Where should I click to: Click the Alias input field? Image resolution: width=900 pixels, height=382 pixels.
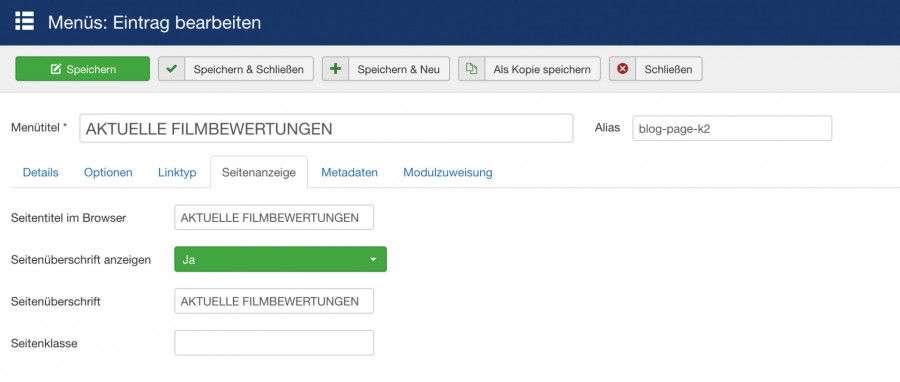pyautogui.click(x=732, y=128)
